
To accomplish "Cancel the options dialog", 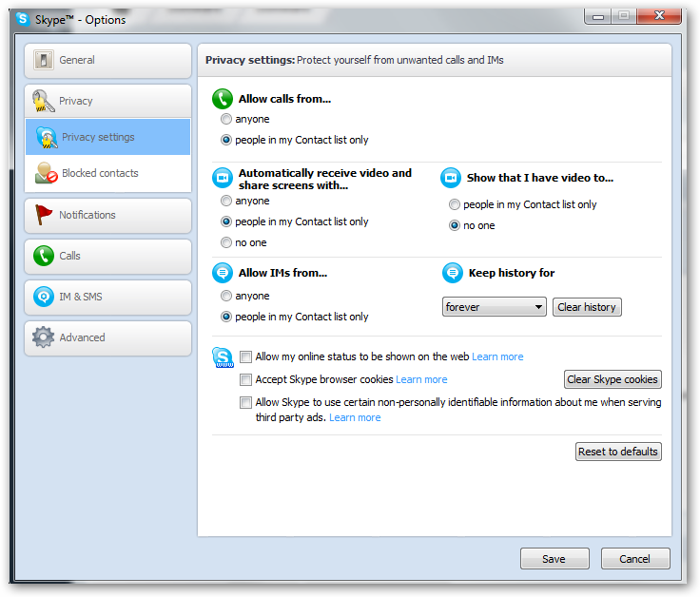I will (x=635, y=559).
